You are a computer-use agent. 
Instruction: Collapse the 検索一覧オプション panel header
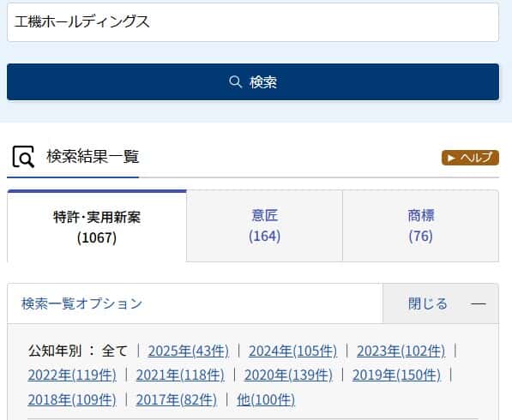click(195, 303)
